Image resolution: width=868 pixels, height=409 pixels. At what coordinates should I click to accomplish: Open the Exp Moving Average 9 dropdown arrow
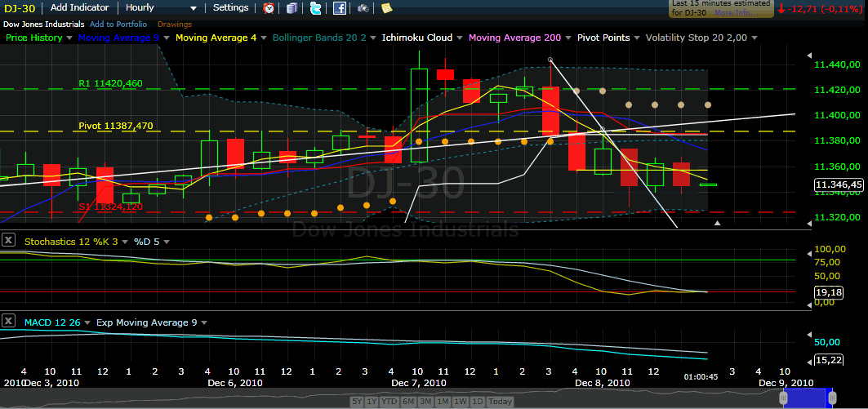tap(203, 322)
